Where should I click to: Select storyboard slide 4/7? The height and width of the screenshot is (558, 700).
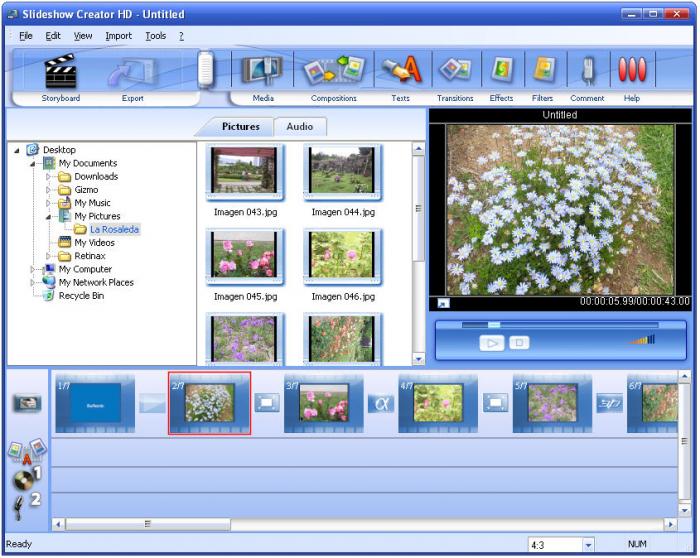click(x=438, y=404)
